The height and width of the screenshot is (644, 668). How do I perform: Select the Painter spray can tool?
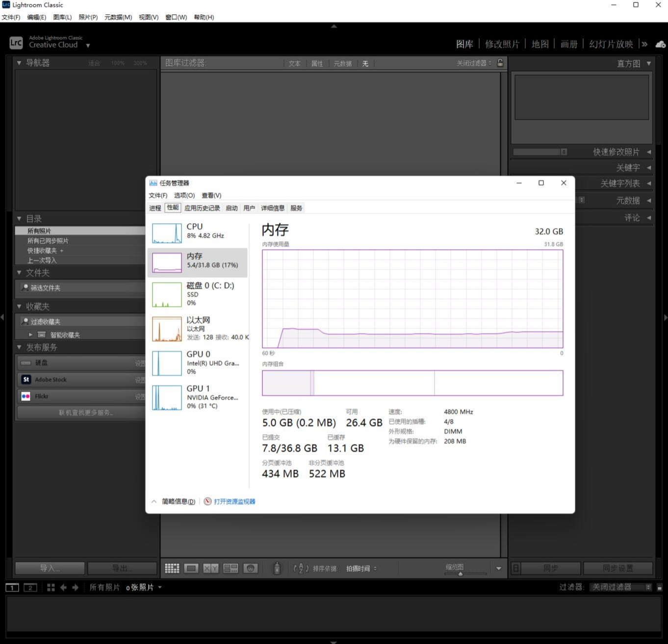click(x=277, y=568)
